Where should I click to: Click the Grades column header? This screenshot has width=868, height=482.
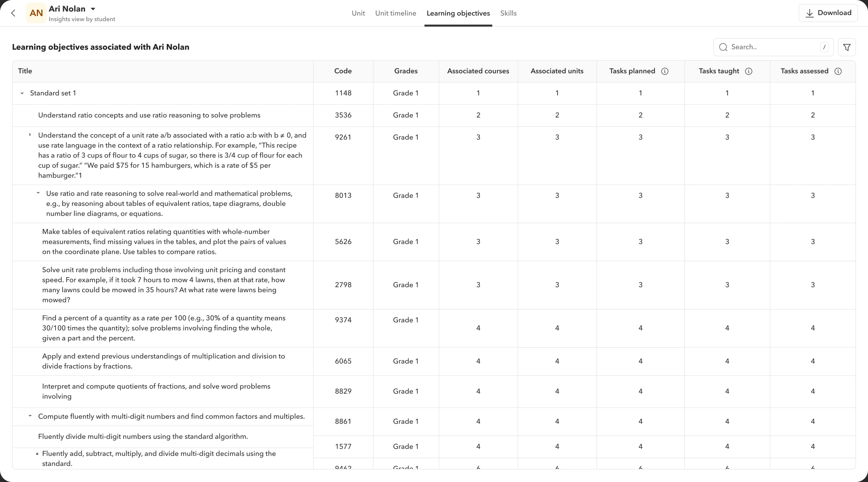pos(406,71)
